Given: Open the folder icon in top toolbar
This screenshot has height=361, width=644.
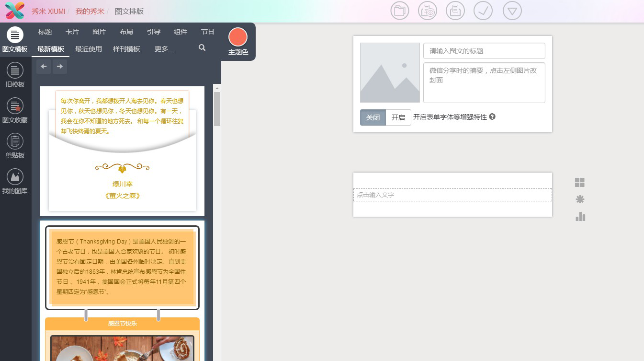Looking at the screenshot, I should (400, 11).
